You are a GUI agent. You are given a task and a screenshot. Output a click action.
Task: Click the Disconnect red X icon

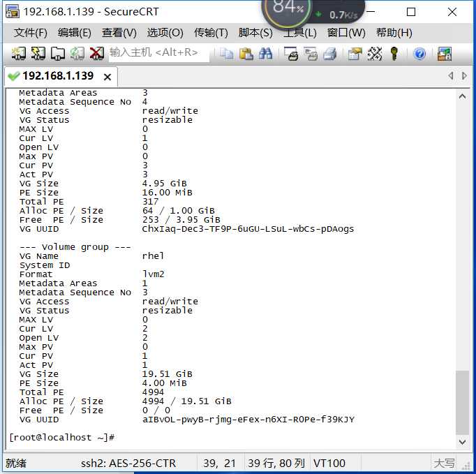tap(96, 54)
